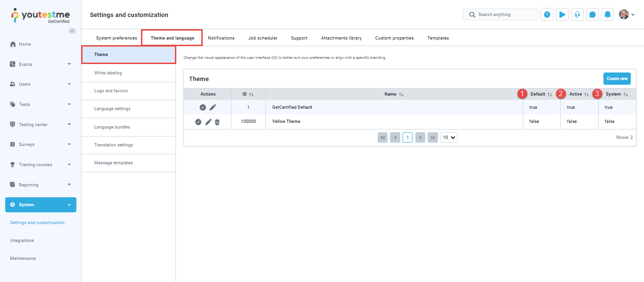
Task: Expand the Exams menu in sidebar
Action: [41, 64]
